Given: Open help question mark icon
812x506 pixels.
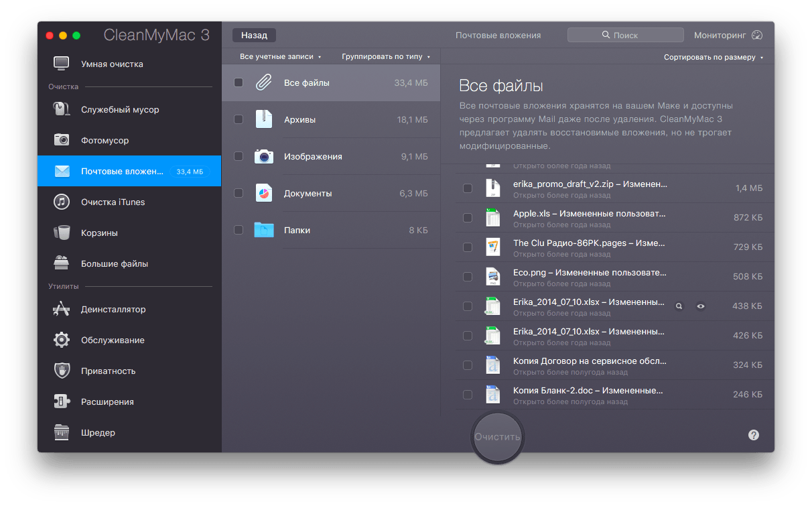Looking at the screenshot, I should 754,435.
